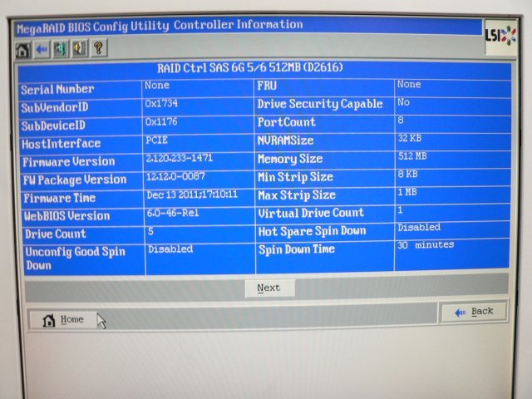The image size is (532, 399).
Task: Click the Home button at the bottom
Action: coord(63,319)
